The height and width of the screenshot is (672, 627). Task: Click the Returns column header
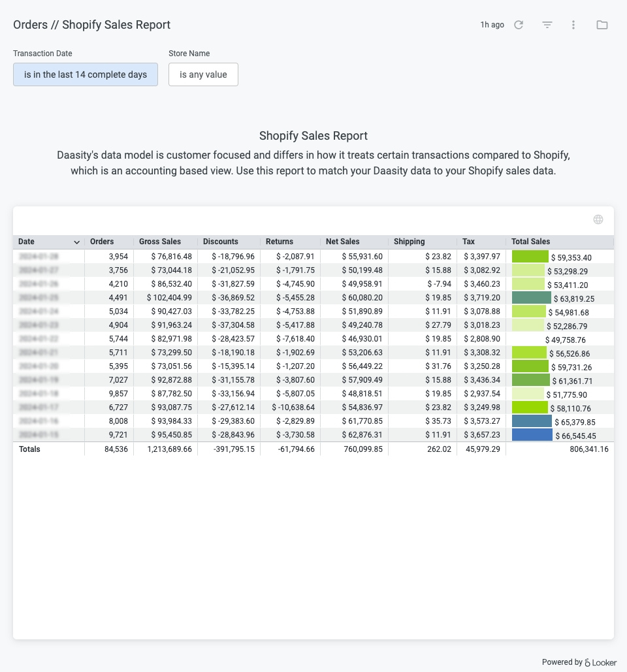[280, 242]
